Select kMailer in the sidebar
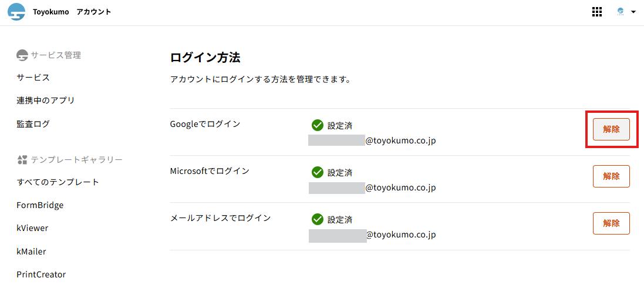The width and height of the screenshot is (644, 288). pos(31,252)
